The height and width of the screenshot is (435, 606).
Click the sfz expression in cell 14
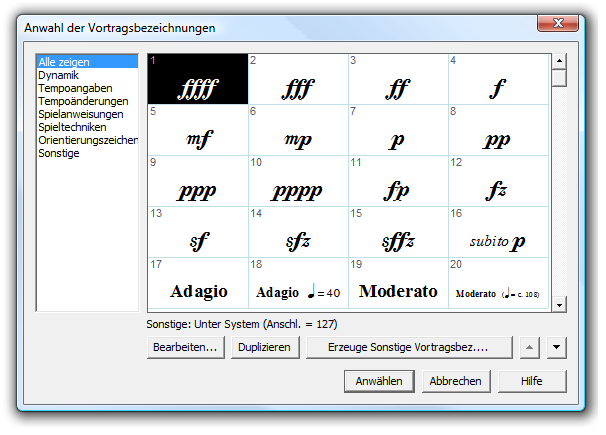[x=297, y=232]
